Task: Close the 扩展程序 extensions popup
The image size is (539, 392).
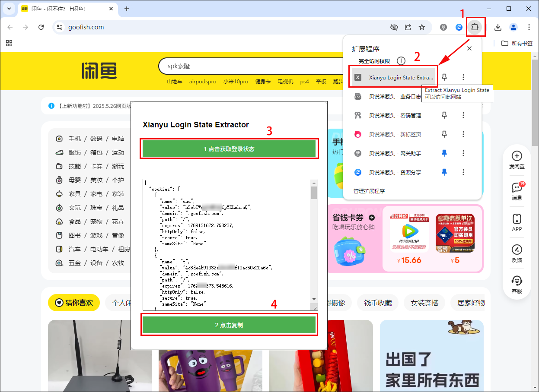Action: click(469, 49)
